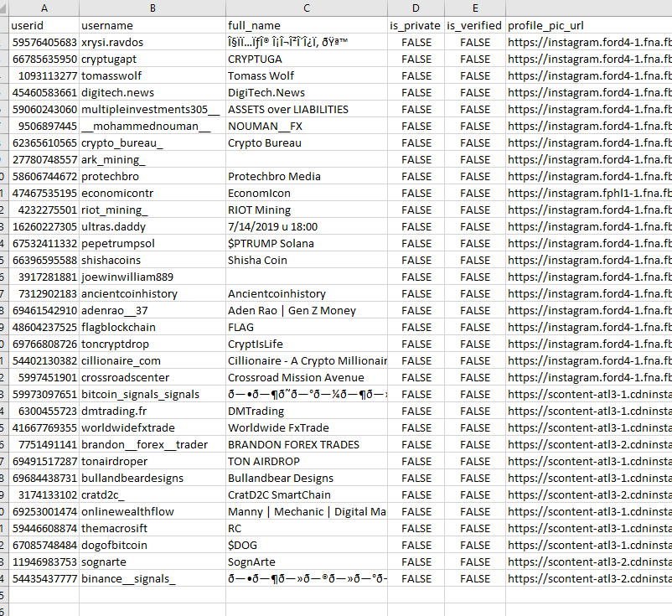Image resolution: width=672 pixels, height=616 pixels.
Task: Select the 'Protechbro Media' cell
Action: [x=307, y=176]
